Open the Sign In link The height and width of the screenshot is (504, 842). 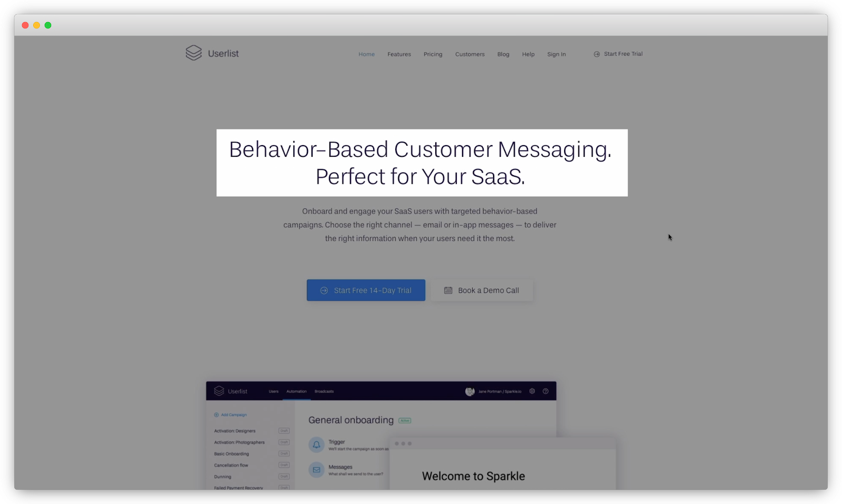tap(556, 54)
